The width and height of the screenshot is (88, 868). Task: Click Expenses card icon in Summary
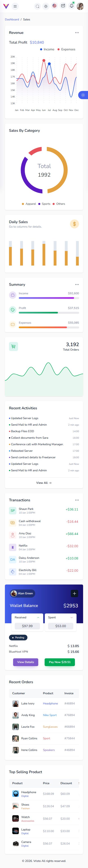[x=12, y=324]
